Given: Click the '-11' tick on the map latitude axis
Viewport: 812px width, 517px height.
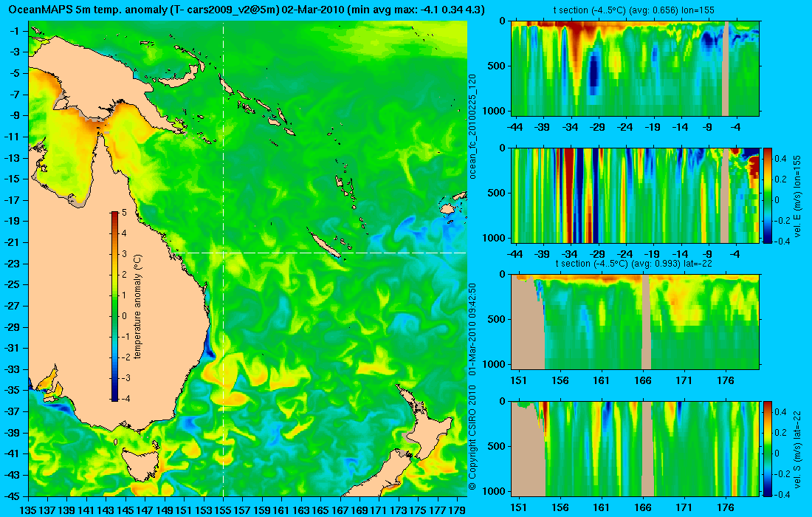Looking at the screenshot, I should (x=11, y=137).
